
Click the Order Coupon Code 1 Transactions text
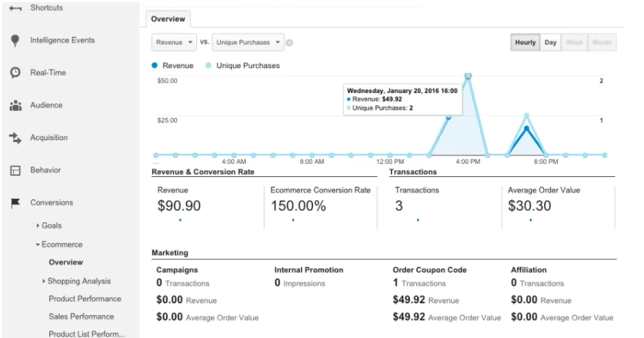(x=419, y=283)
